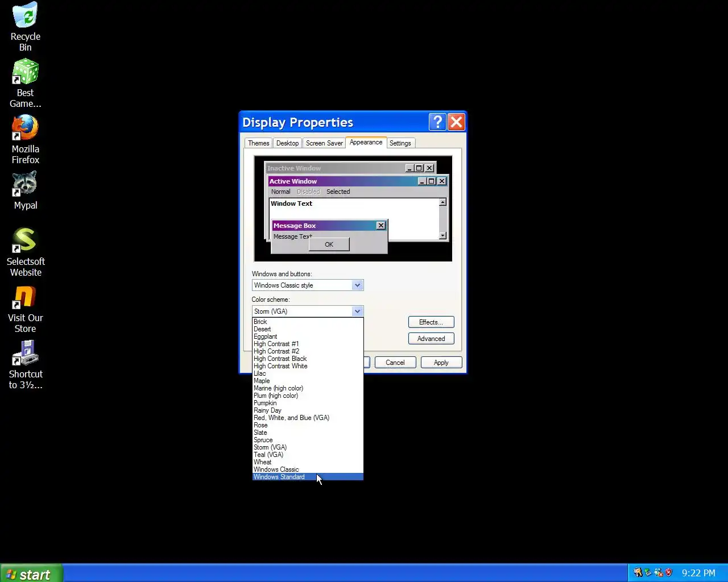Select High Contrast #2 scheme
Viewport: 728px width, 582px height.
point(308,351)
